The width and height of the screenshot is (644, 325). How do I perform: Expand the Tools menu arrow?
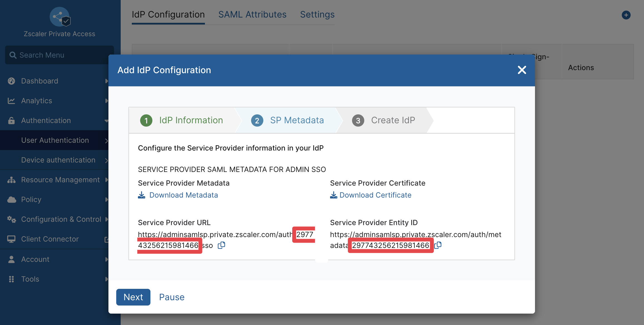point(106,279)
